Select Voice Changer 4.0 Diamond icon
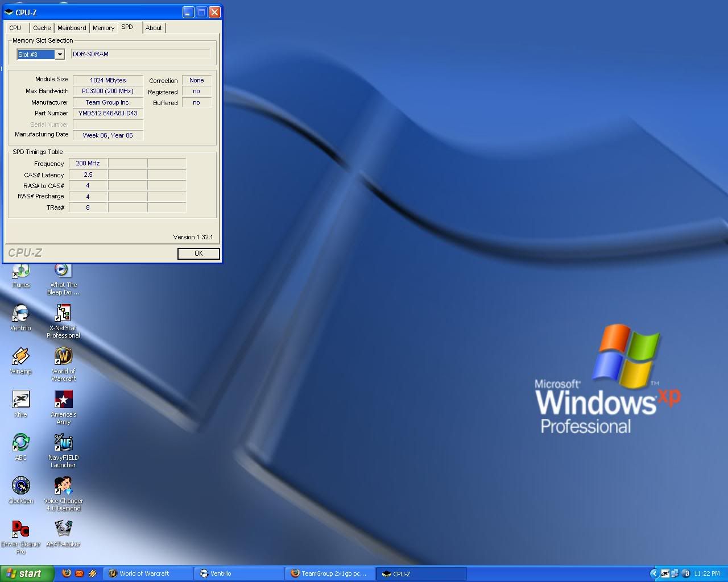This screenshot has width=728, height=582. 63,494
